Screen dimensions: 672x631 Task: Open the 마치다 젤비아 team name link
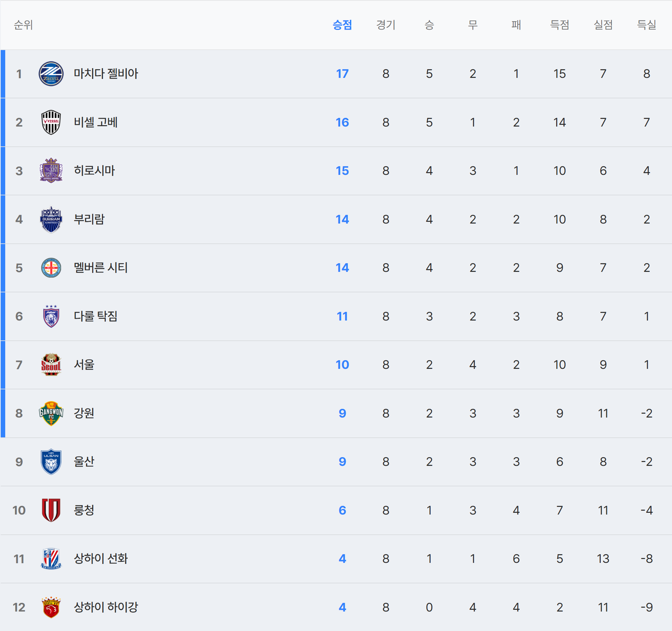(106, 74)
